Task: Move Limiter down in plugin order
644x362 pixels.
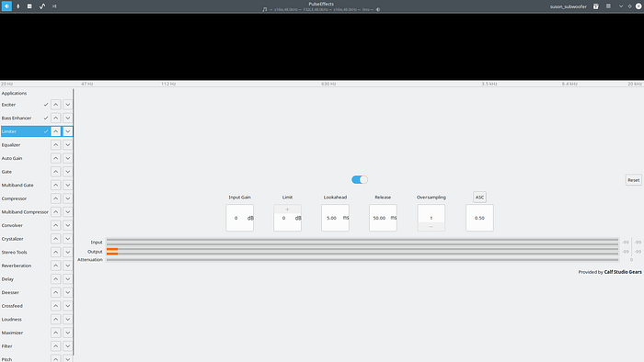Action: pyautogui.click(x=67, y=131)
